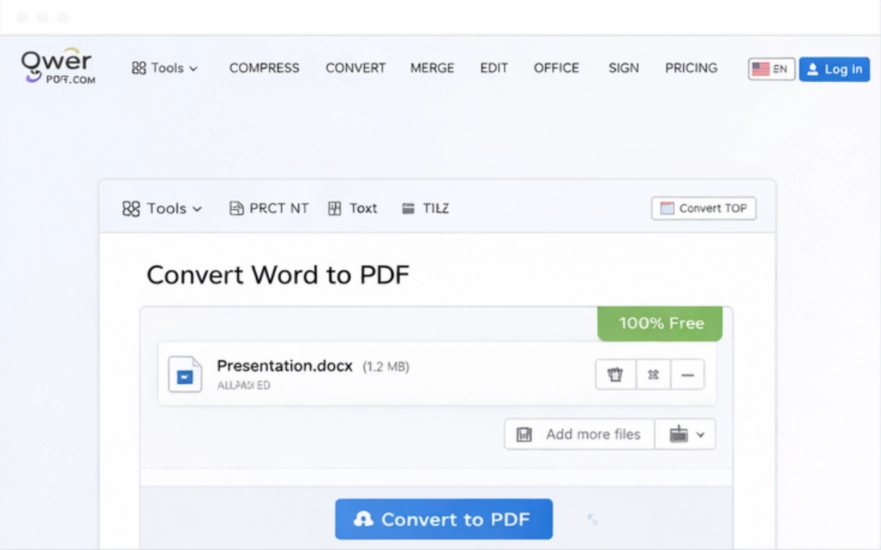Select the Presentation.docx file name
This screenshot has height=550, width=881.
tap(284, 366)
